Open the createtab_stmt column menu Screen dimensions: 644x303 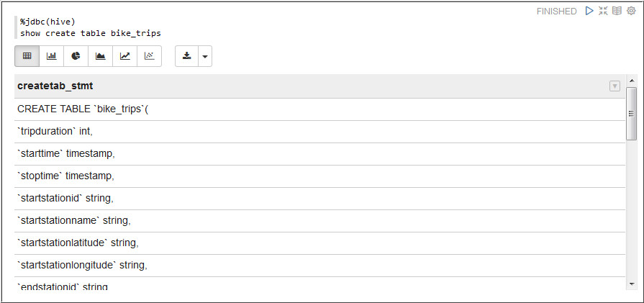pyautogui.click(x=614, y=86)
